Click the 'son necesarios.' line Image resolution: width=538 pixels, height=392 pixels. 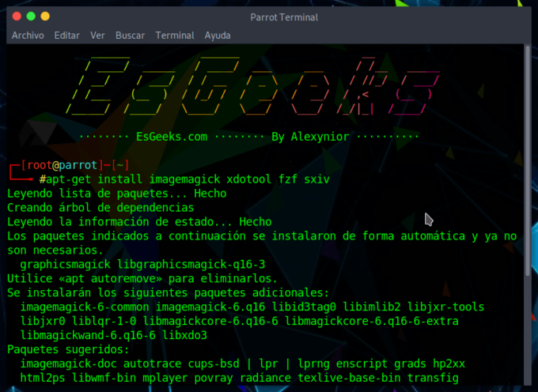pos(55,251)
